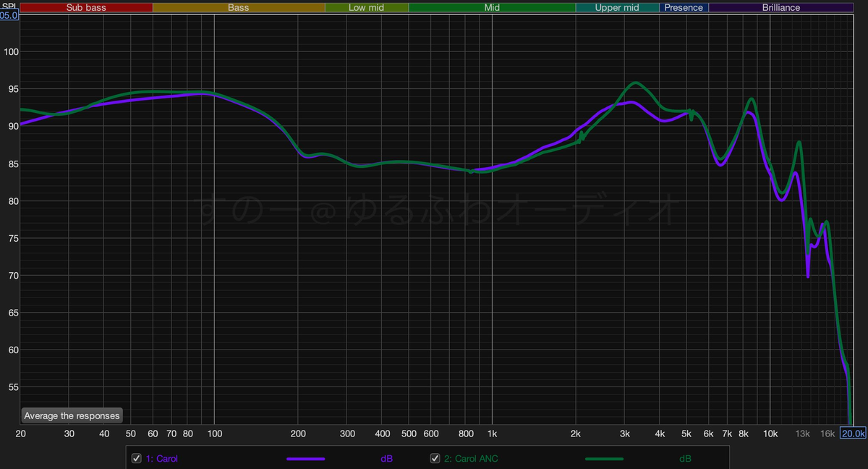Viewport: 868px width, 469px height.
Task: Click the green dB unit in legend
Action: [x=685, y=459]
